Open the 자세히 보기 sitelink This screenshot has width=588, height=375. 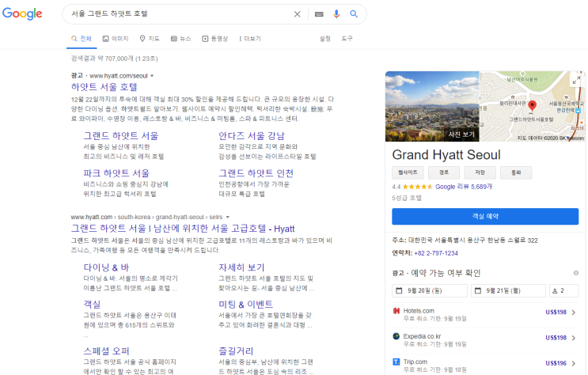click(241, 267)
